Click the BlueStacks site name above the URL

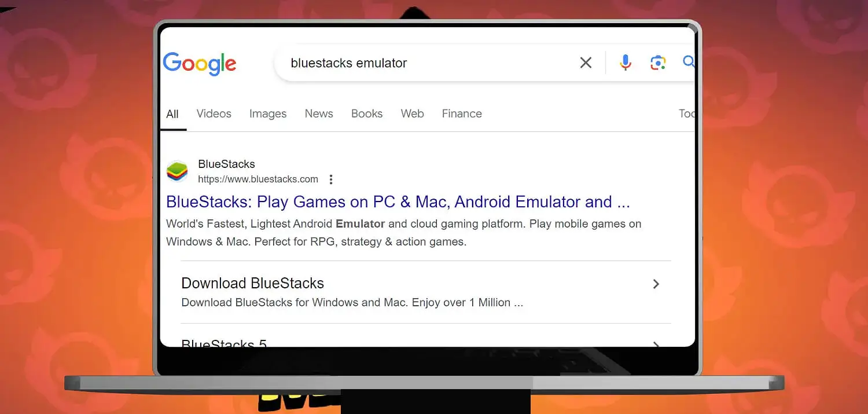tap(226, 164)
